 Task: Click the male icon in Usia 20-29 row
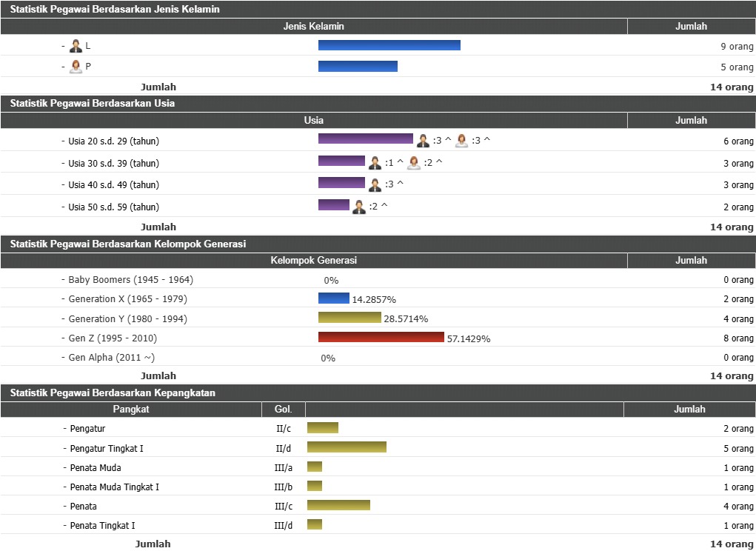click(x=423, y=141)
